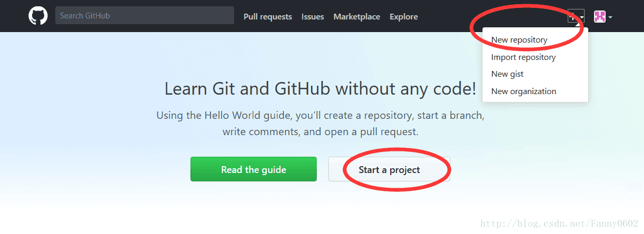
Task: Open the Explore navigation link
Action: (x=404, y=17)
